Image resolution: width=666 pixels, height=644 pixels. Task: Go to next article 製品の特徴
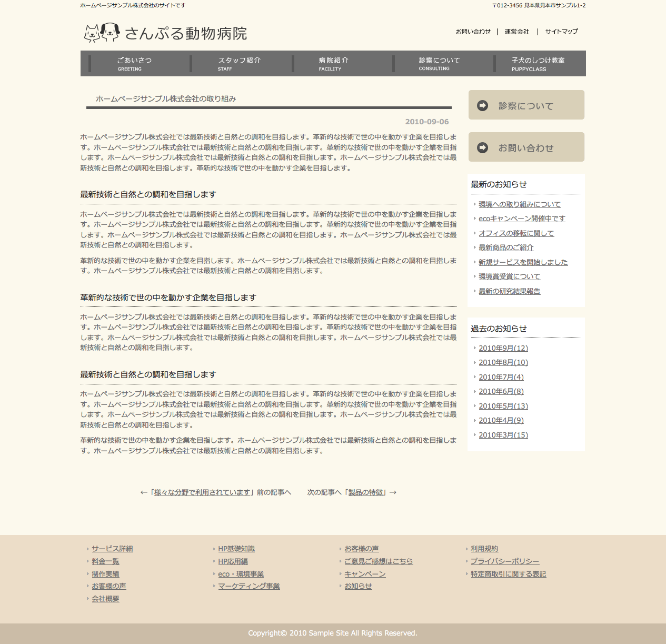coord(365,492)
